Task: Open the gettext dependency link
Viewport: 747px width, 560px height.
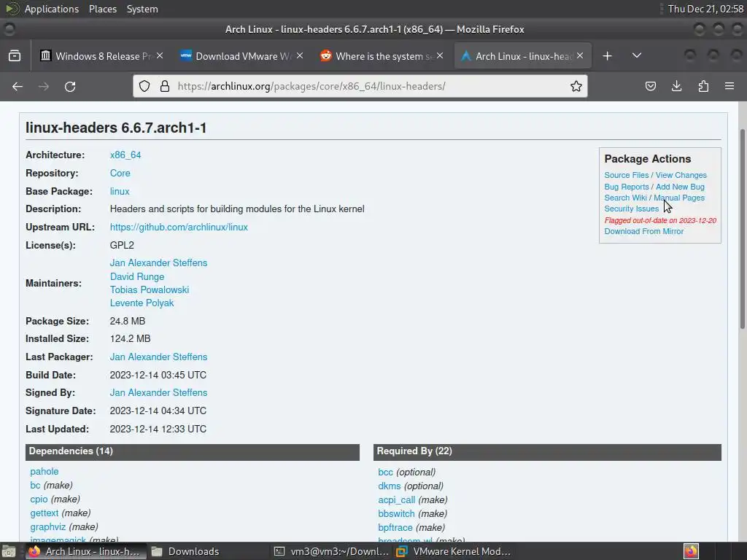Action: pos(44,513)
